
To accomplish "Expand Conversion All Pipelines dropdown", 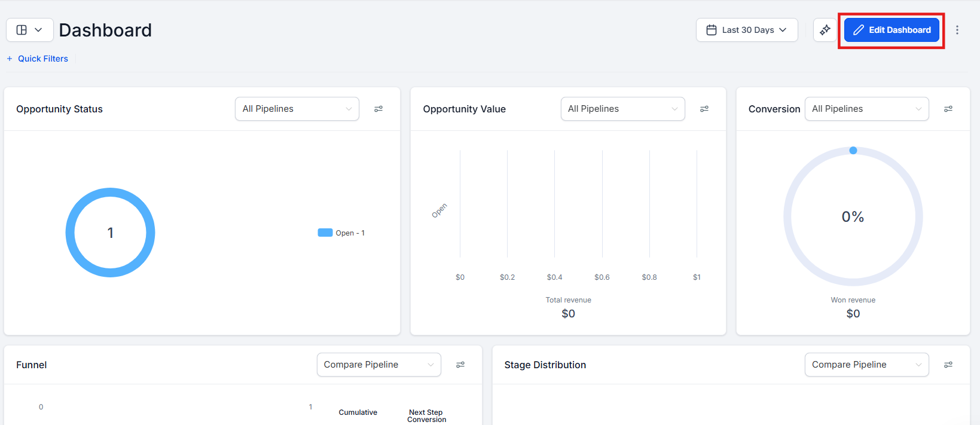I will click(x=866, y=109).
